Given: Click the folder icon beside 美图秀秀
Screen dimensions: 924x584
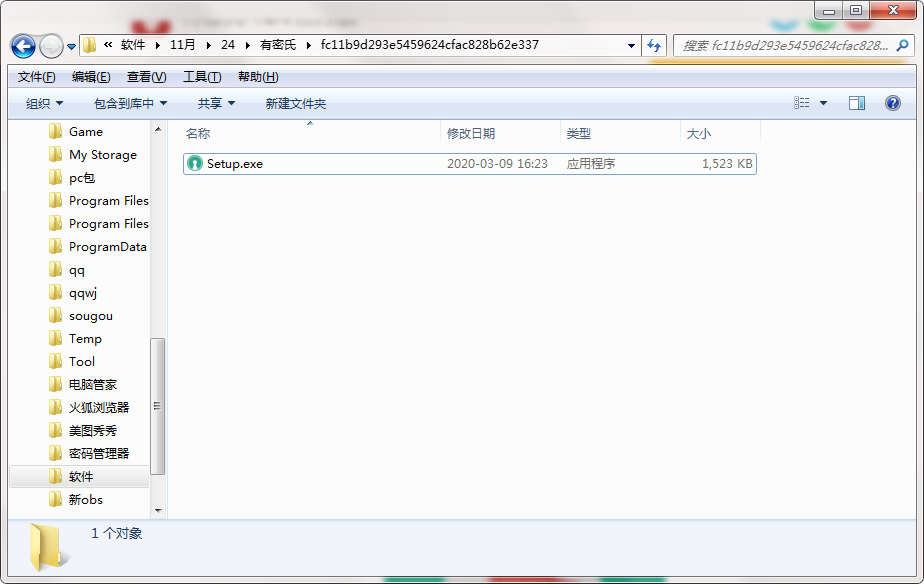Looking at the screenshot, I should click(x=56, y=430).
